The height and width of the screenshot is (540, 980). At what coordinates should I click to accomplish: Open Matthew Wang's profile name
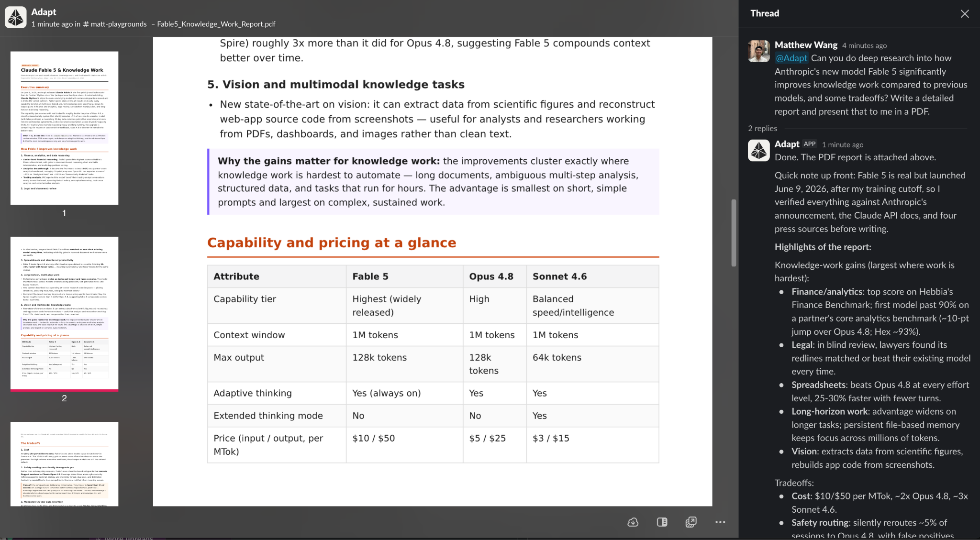coord(806,45)
